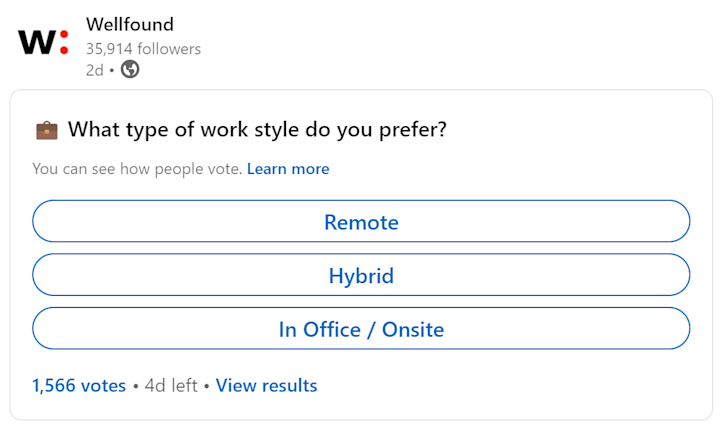Click the 2d post timestamp
Viewport: 720px width, 430px height.
[95, 70]
